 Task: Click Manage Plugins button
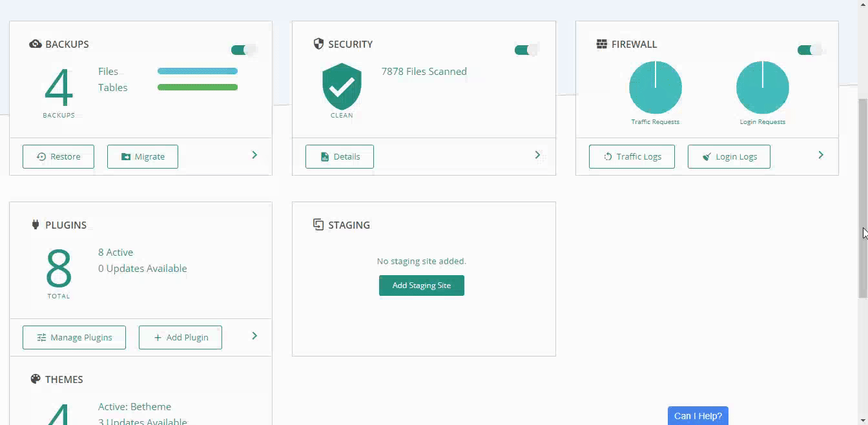point(74,337)
